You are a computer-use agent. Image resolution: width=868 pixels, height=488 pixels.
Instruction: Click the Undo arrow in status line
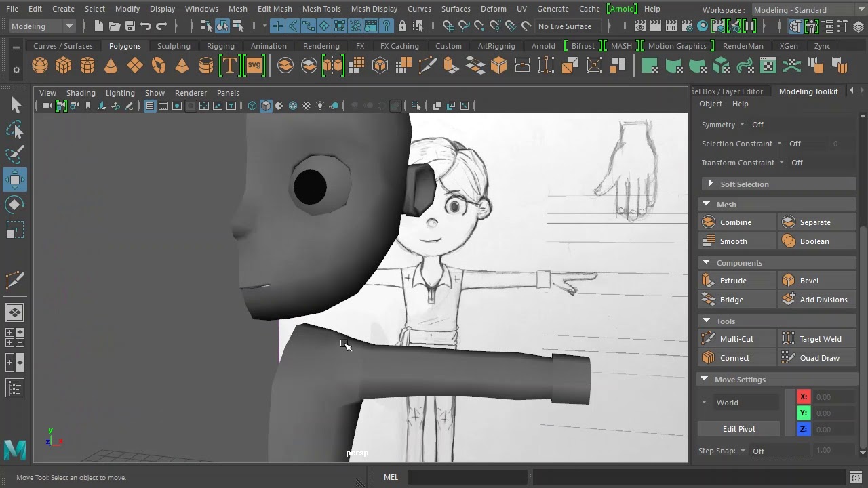(146, 26)
